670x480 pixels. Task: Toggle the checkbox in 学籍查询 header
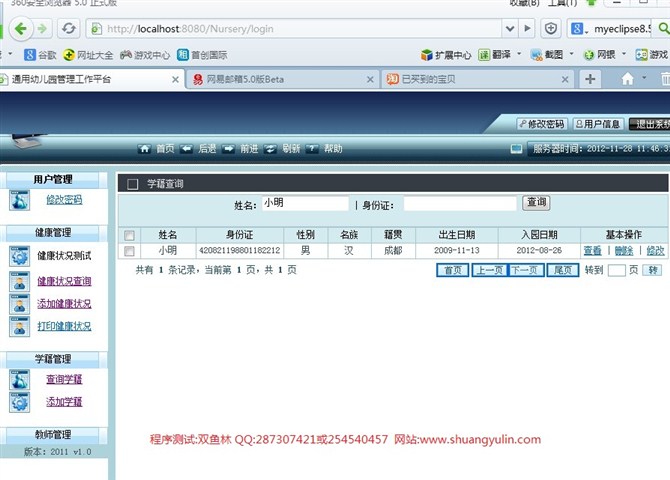tap(133, 184)
